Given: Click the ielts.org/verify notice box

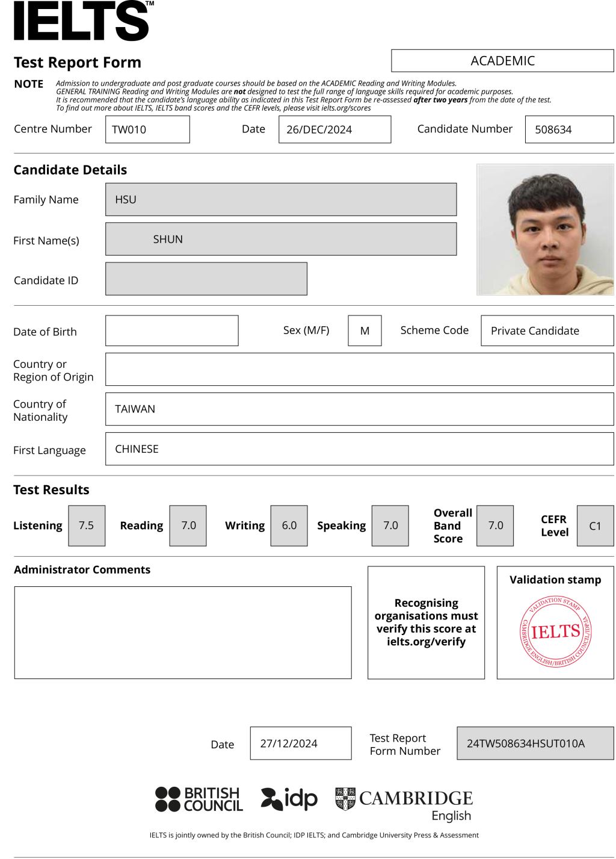Looking at the screenshot, I should (x=426, y=622).
